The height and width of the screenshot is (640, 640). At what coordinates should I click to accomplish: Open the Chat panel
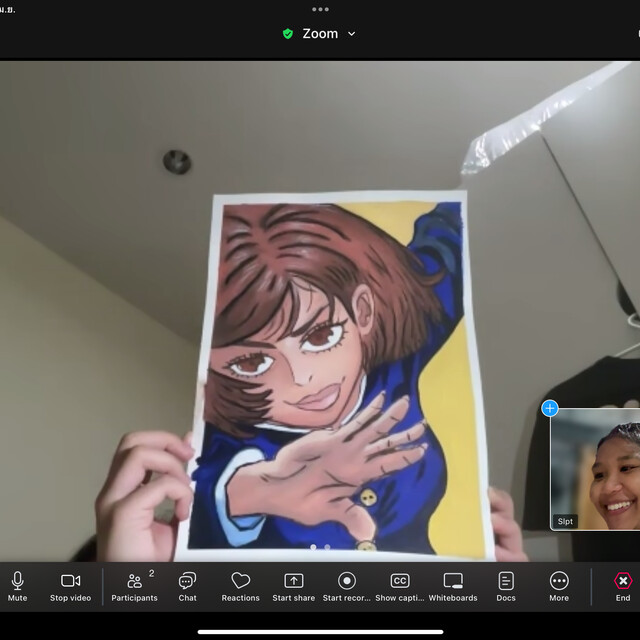(187, 587)
